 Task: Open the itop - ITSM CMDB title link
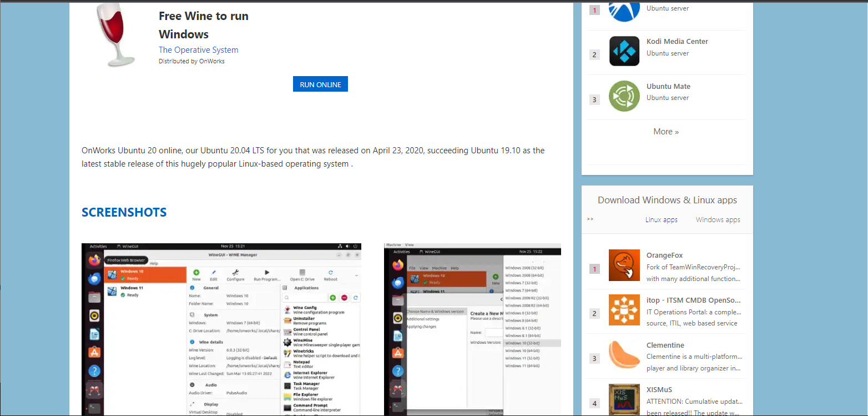(x=694, y=300)
